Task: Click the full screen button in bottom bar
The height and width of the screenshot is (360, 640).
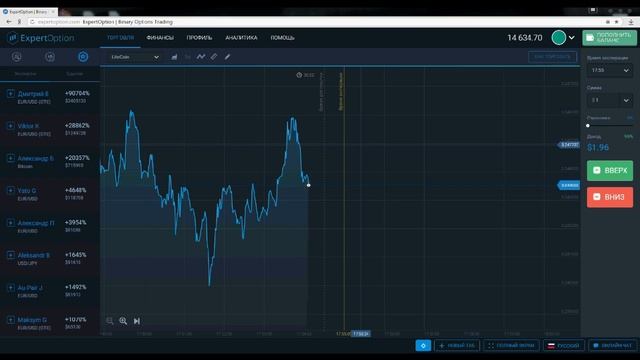Action: click(511, 345)
